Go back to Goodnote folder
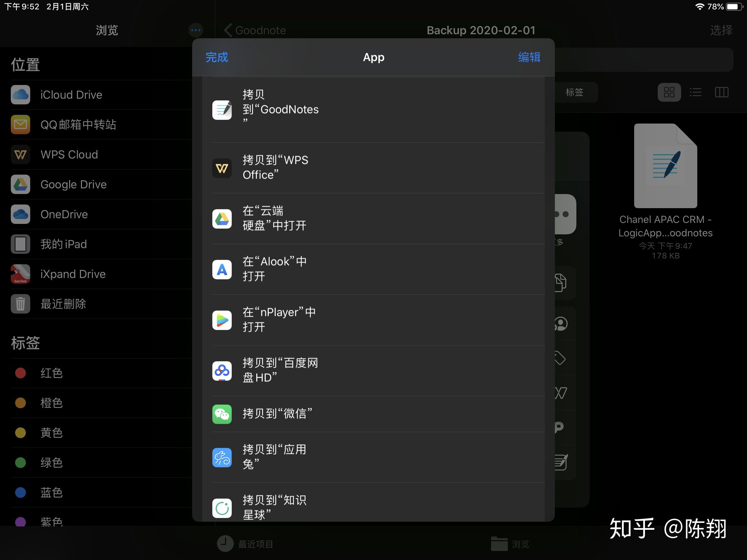Screen dimensions: 747x560 tap(255, 30)
